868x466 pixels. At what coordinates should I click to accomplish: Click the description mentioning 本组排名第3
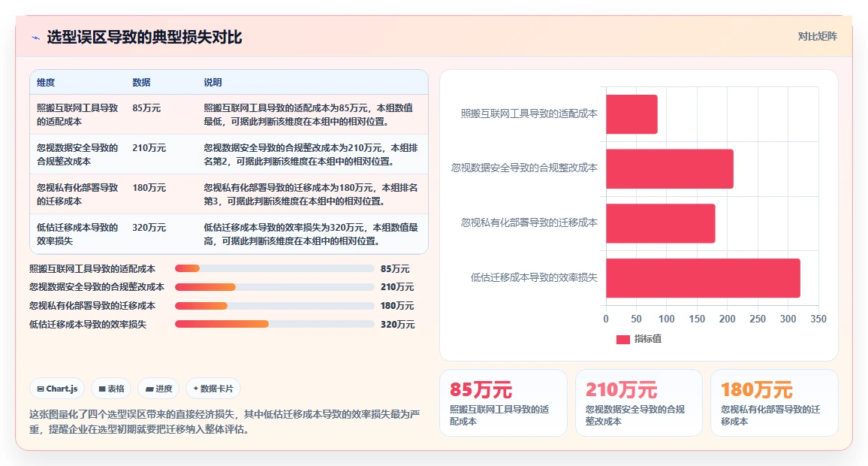[311, 195]
